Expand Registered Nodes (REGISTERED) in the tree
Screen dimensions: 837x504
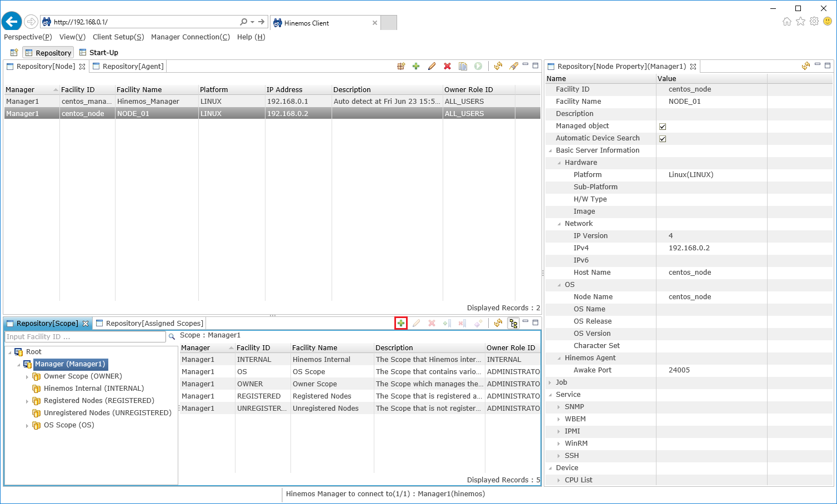[x=27, y=401]
